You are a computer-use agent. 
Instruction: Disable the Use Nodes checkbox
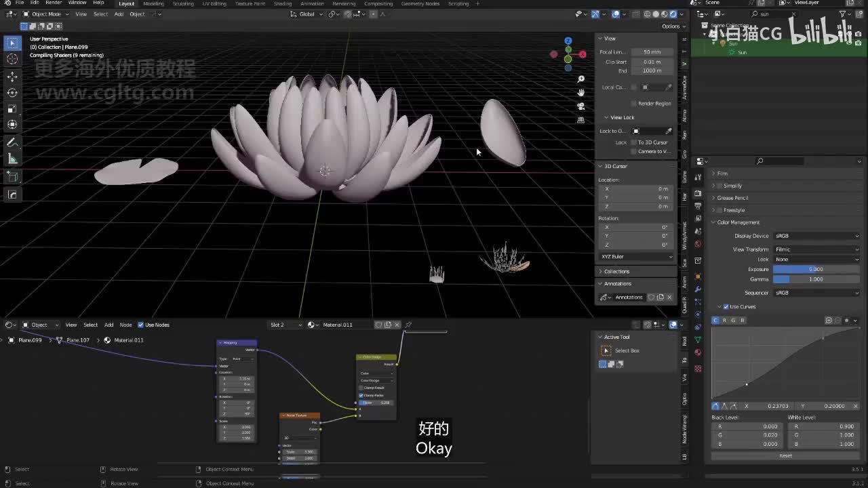pos(141,325)
